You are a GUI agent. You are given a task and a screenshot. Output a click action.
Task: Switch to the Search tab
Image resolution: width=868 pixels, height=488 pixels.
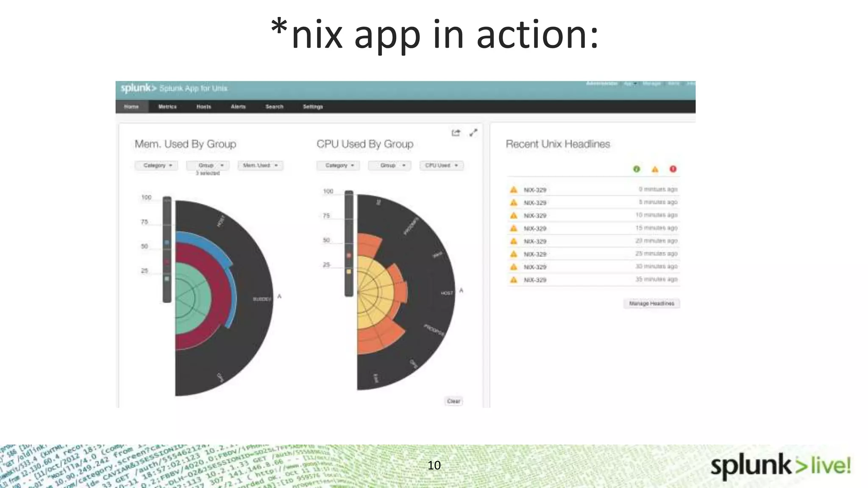(x=274, y=107)
